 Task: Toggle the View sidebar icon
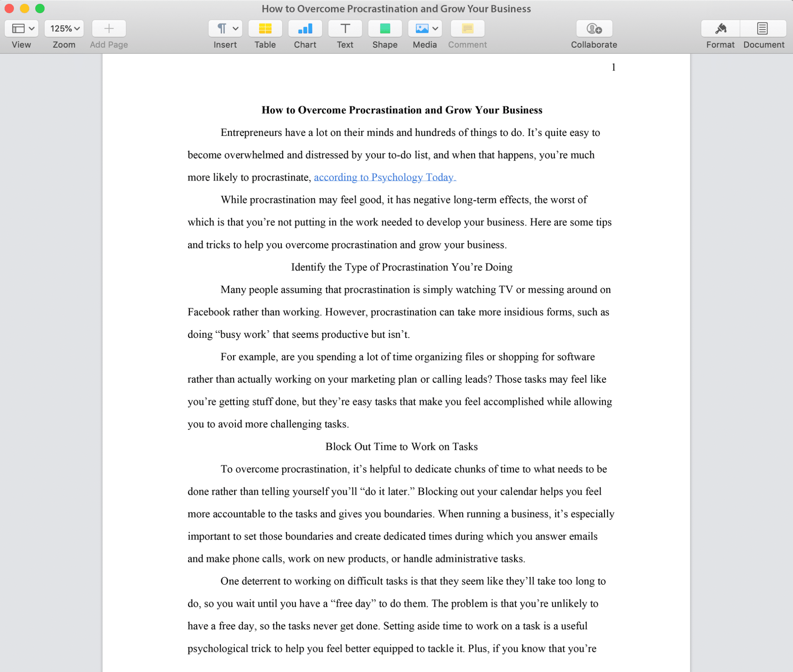[x=18, y=28]
